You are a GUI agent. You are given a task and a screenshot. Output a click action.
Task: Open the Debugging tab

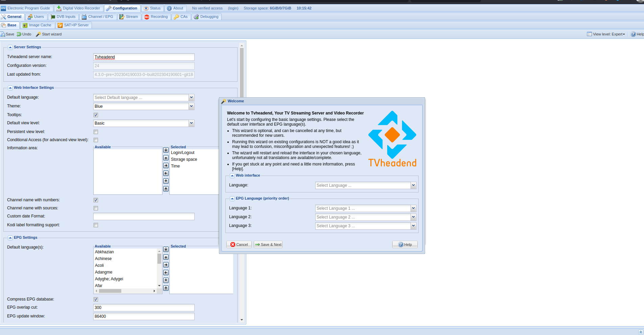point(206,17)
